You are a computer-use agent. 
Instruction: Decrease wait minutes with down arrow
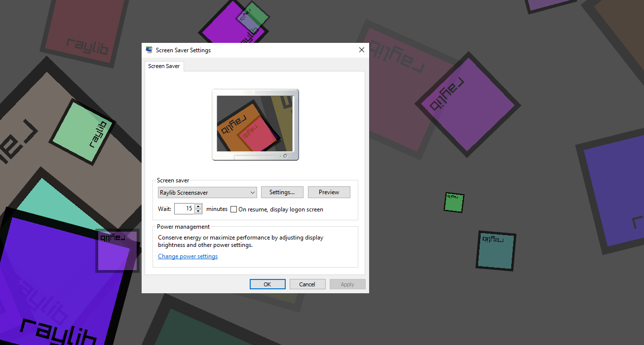[198, 211]
